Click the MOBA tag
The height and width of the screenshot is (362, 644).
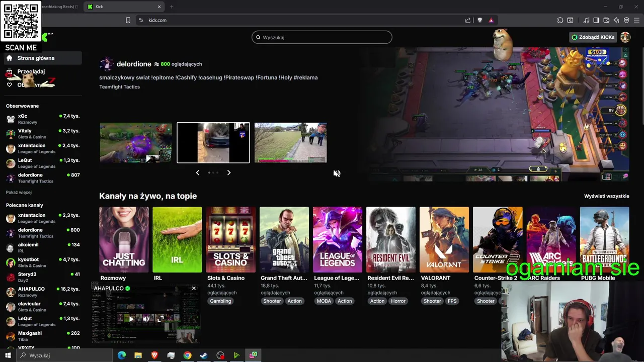(x=324, y=301)
